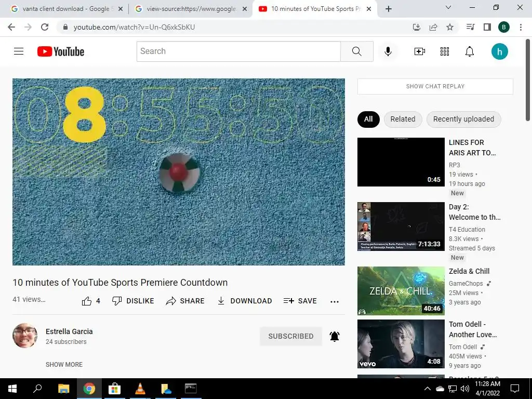Open the tab search chevron in title bar
The image size is (532, 399).
[448, 7]
